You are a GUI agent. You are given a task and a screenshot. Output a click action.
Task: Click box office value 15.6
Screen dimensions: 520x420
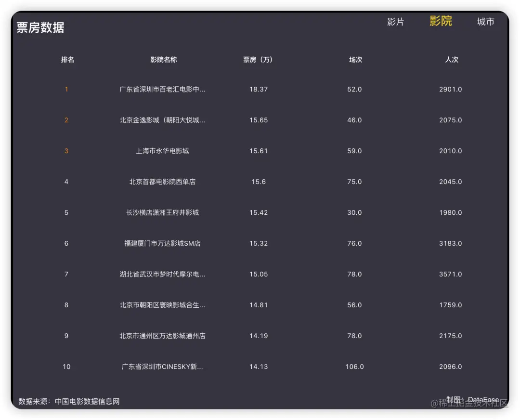tap(259, 182)
